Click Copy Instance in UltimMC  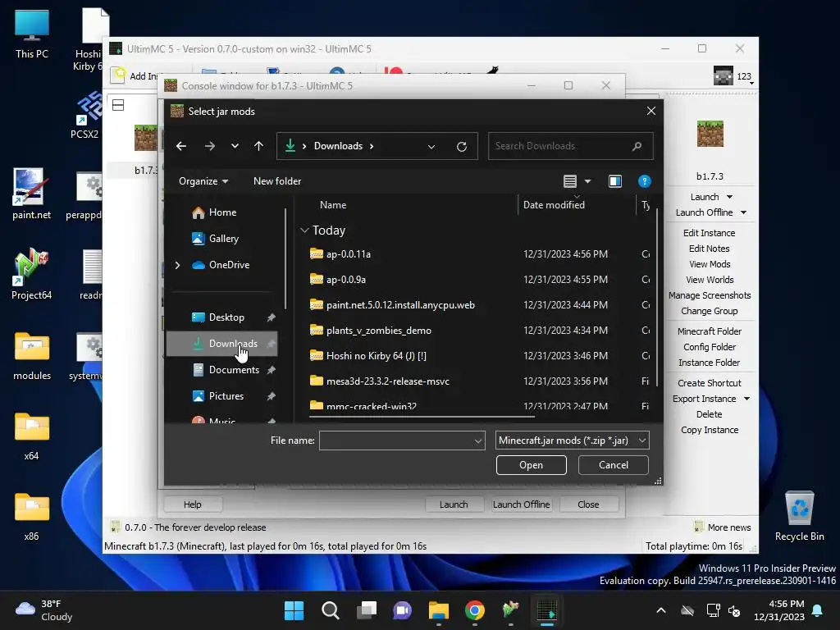point(710,430)
